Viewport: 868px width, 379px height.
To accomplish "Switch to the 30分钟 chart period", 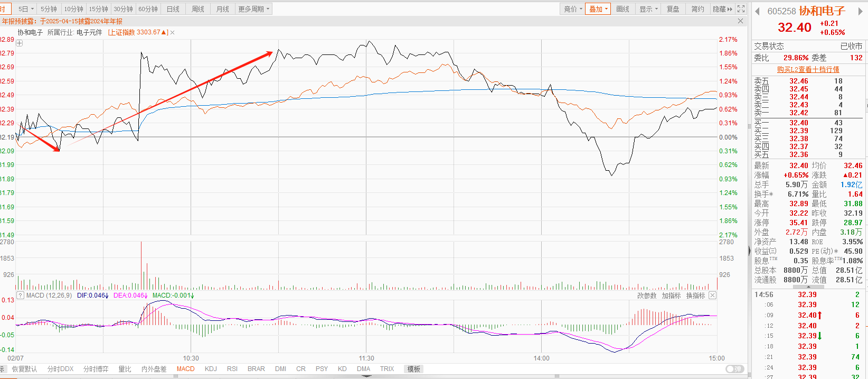I will click(x=123, y=9).
